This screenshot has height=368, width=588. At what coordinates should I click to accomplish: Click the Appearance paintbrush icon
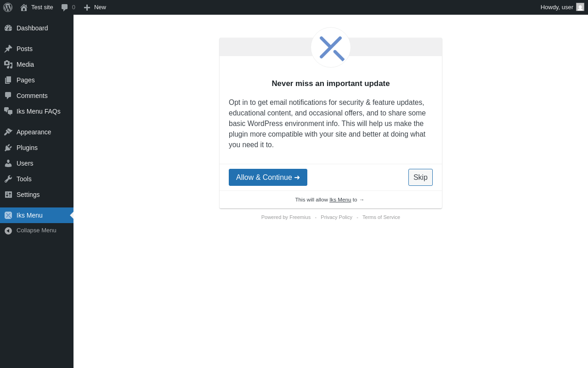click(x=8, y=132)
